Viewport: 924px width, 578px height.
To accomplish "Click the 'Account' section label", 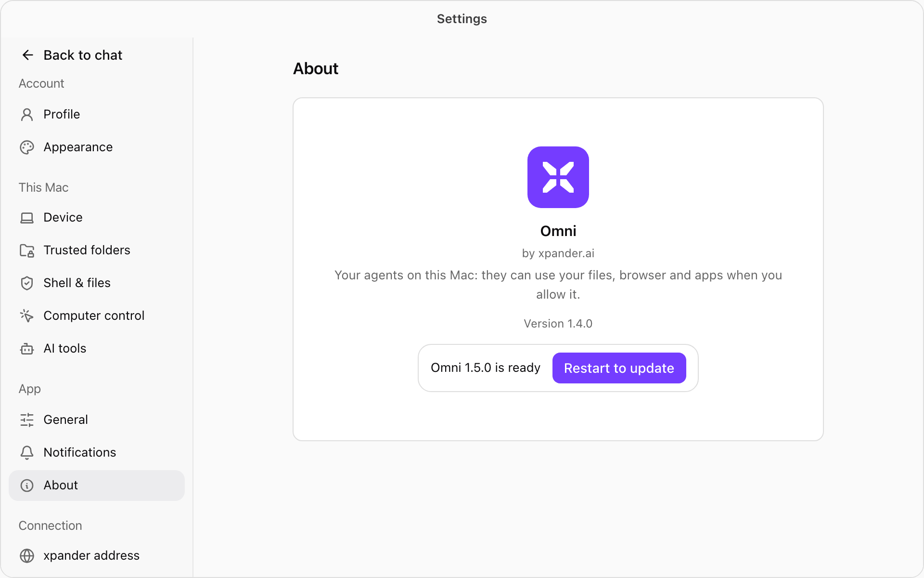I will tap(41, 83).
